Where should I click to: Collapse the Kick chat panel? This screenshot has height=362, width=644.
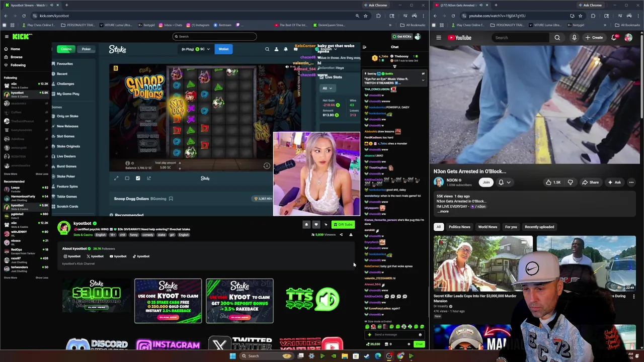click(x=364, y=47)
